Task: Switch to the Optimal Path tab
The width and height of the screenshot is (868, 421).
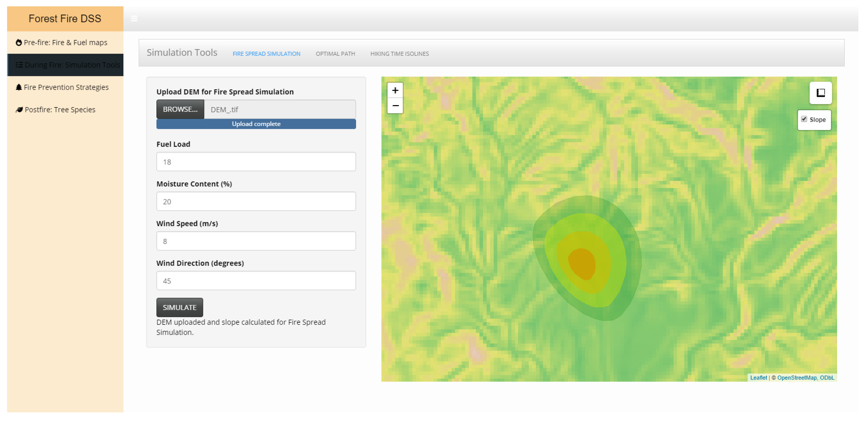Action: [x=335, y=54]
